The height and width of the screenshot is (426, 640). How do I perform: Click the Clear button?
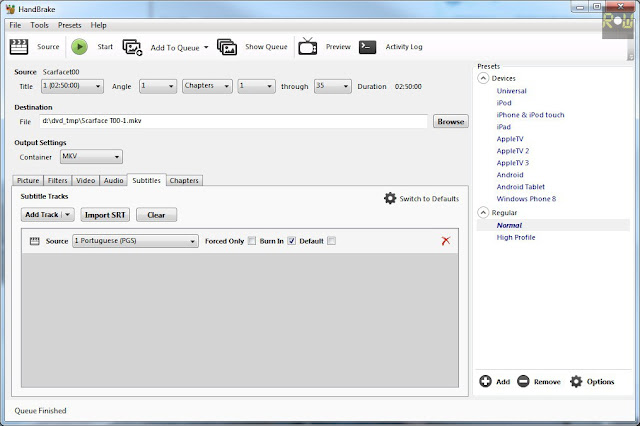[156, 215]
